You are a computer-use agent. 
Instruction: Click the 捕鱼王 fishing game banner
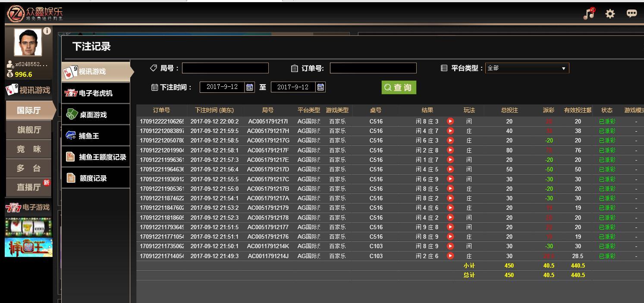(28, 247)
